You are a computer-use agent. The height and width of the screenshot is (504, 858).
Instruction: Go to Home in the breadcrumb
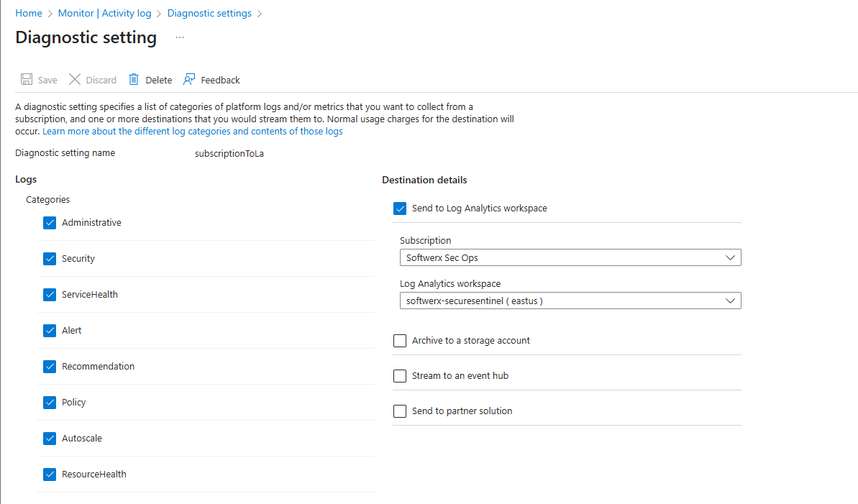pos(29,13)
